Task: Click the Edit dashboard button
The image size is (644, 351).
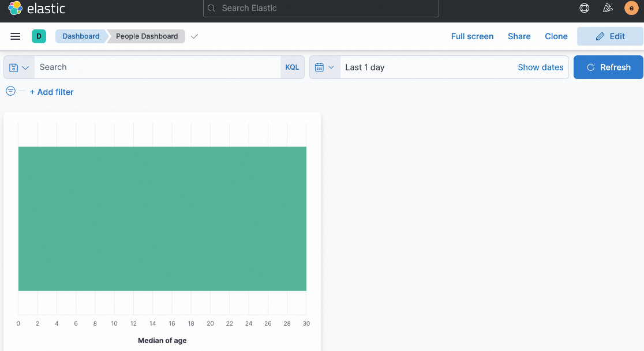Action: [610, 36]
